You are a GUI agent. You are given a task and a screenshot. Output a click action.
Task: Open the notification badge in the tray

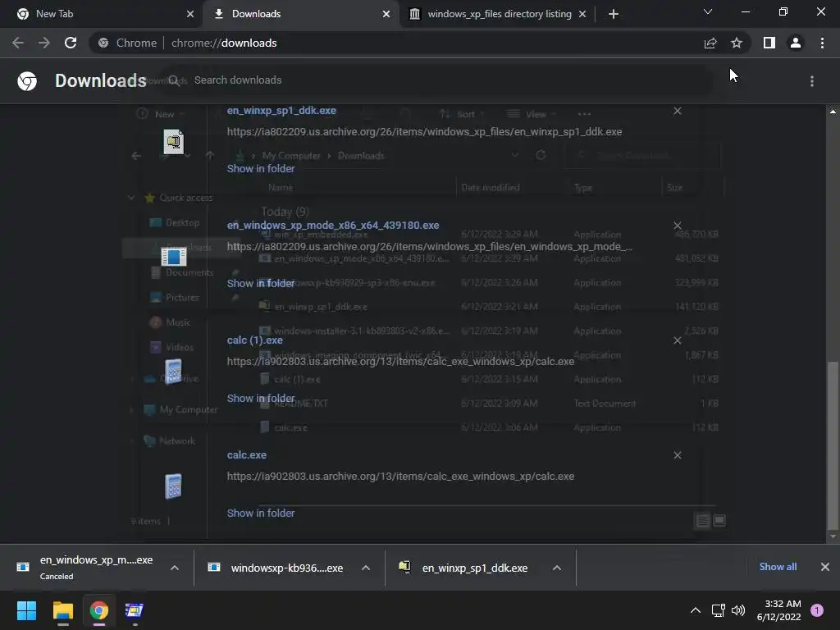click(x=817, y=610)
